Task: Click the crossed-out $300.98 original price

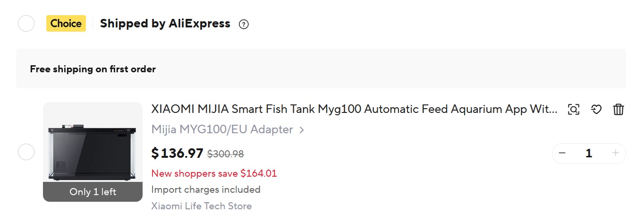Action: 226,154
